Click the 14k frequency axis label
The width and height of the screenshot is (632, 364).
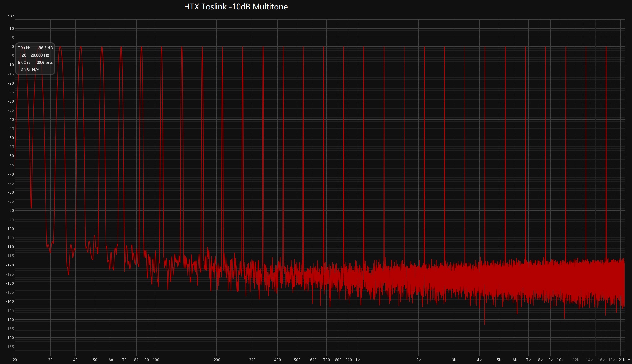(x=589, y=360)
